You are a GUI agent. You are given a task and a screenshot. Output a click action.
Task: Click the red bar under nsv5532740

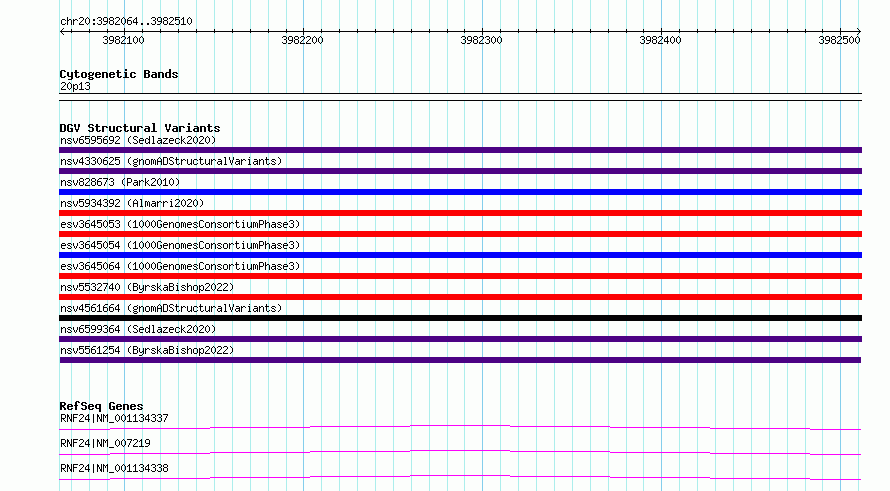(x=460, y=297)
